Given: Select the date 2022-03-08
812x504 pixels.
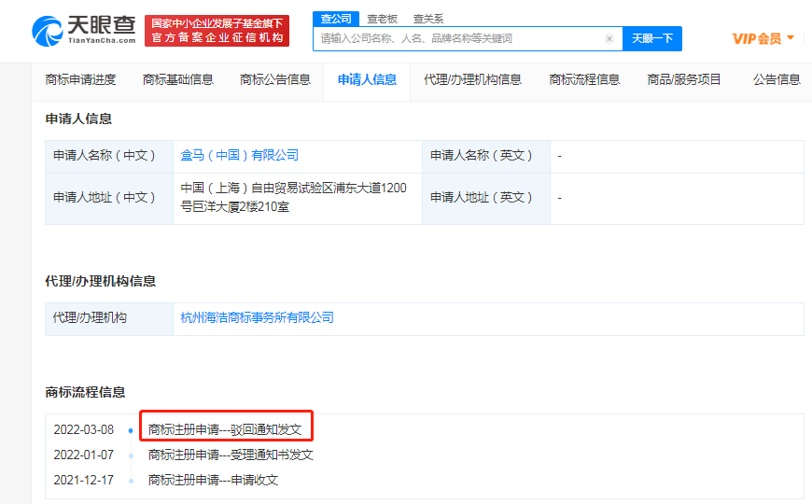Looking at the screenshot, I should [84, 430].
